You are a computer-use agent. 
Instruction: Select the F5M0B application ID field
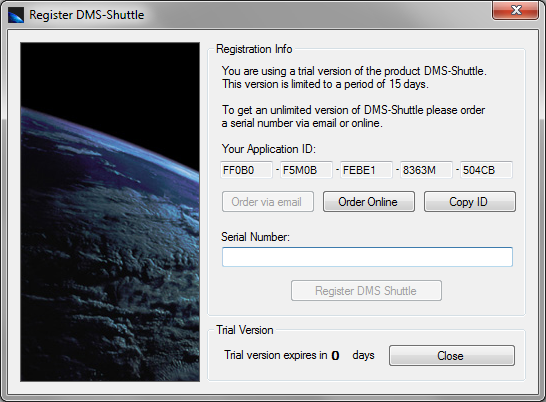(306, 170)
